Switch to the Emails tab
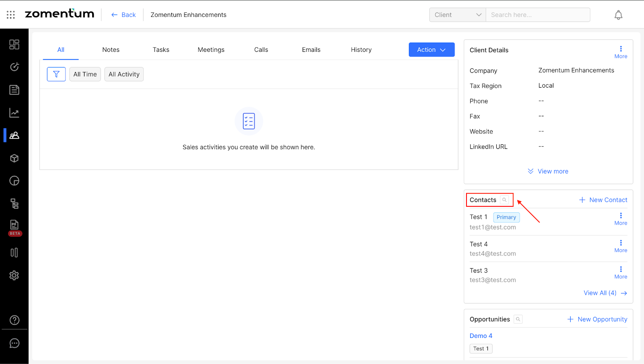Viewport: 644px width, 364px height. click(311, 50)
